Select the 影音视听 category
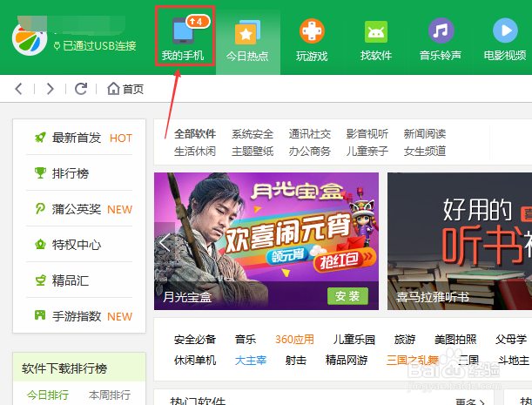Screen dimensions: 532x405 pyautogui.click(x=367, y=134)
